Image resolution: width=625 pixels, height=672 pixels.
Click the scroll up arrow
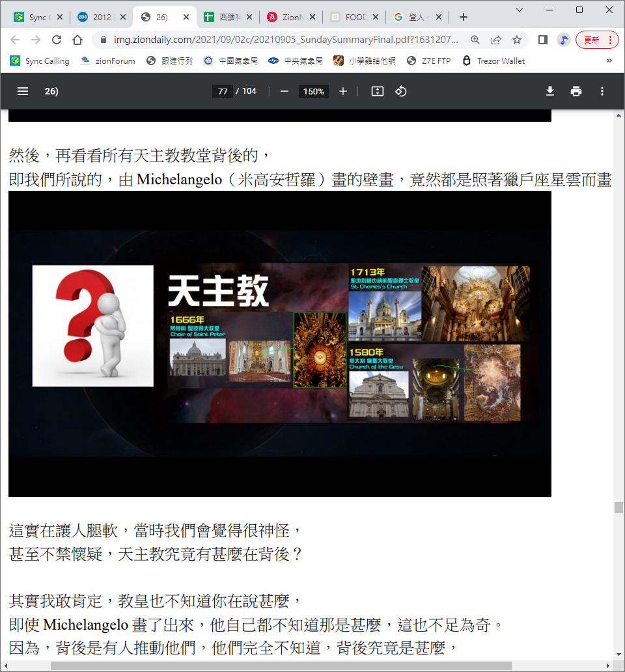618,116
